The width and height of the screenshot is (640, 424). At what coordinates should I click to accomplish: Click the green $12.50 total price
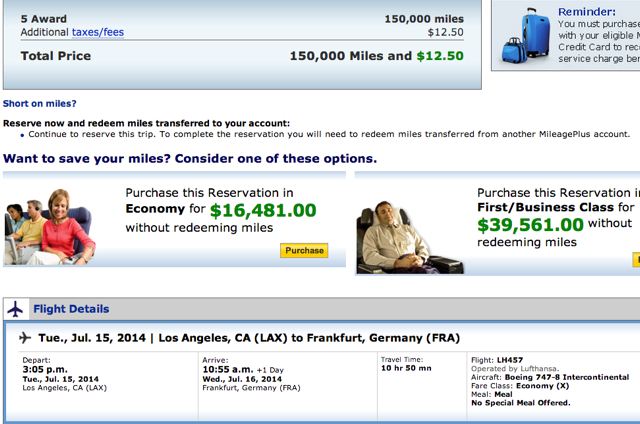(x=440, y=56)
